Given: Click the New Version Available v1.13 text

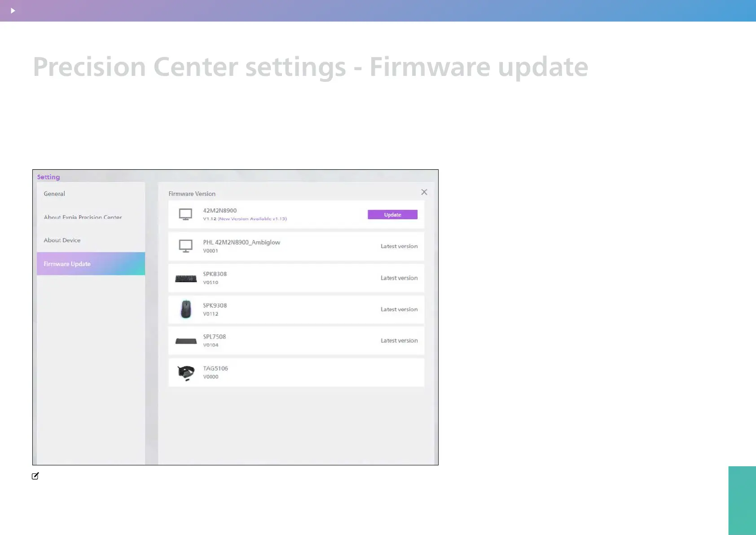Looking at the screenshot, I should coord(252,219).
